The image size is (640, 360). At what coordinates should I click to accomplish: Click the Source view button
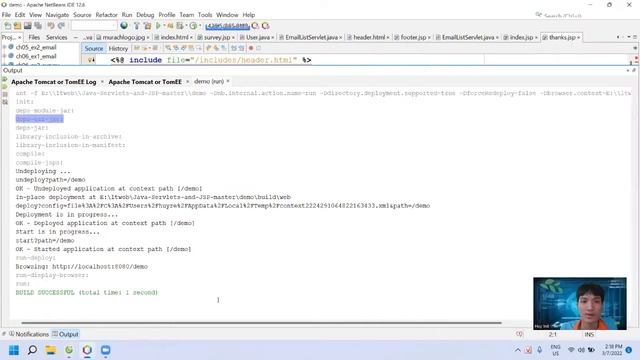pos(93,48)
